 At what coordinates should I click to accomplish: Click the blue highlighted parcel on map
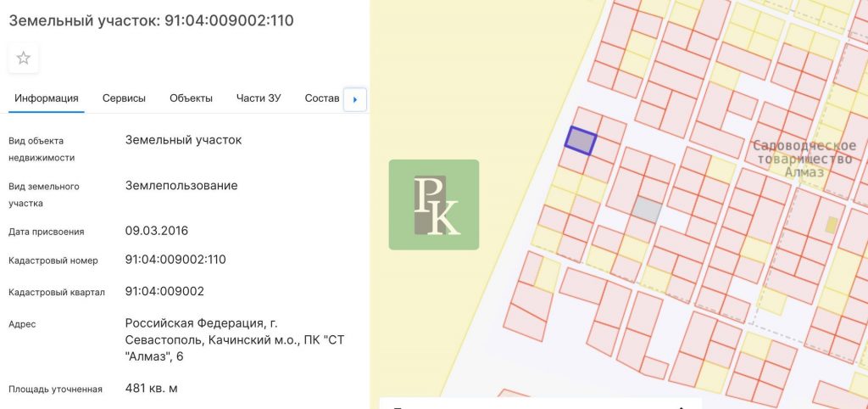(581, 140)
